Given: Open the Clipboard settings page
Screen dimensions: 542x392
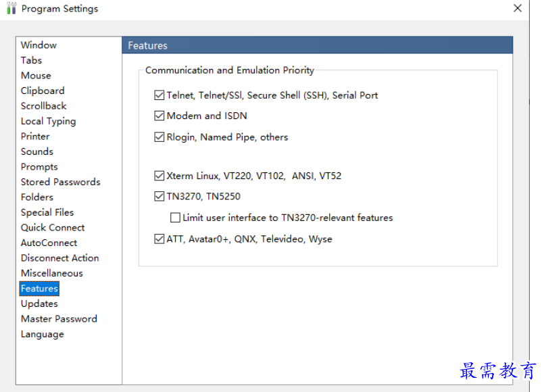Looking at the screenshot, I should tap(43, 91).
